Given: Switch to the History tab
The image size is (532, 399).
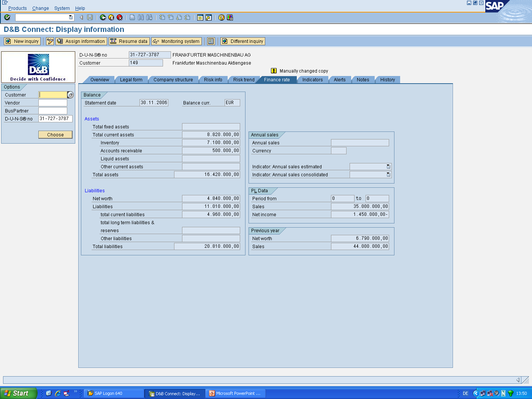Looking at the screenshot, I should (x=388, y=80).
